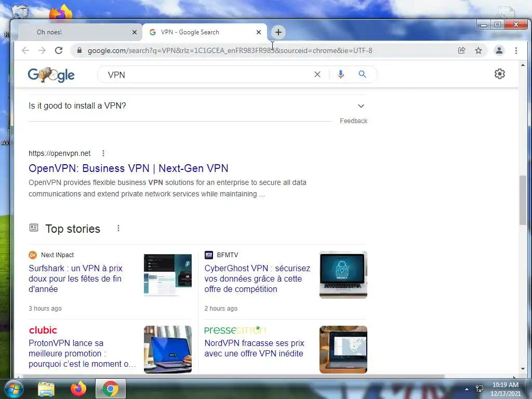Click the magnifier search button
Screen dimensions: 532x399
[362, 74]
